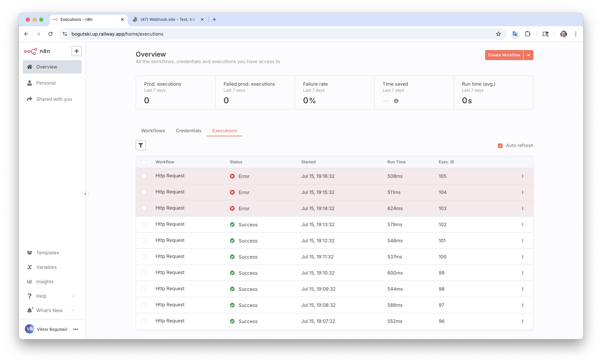
Task: Click the Time saved info icon
Action: [x=396, y=101]
